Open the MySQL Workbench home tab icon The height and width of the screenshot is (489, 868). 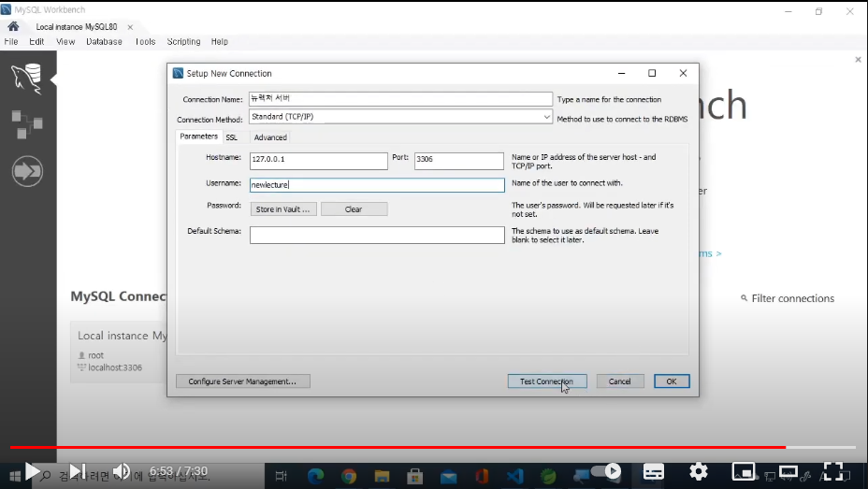point(13,26)
